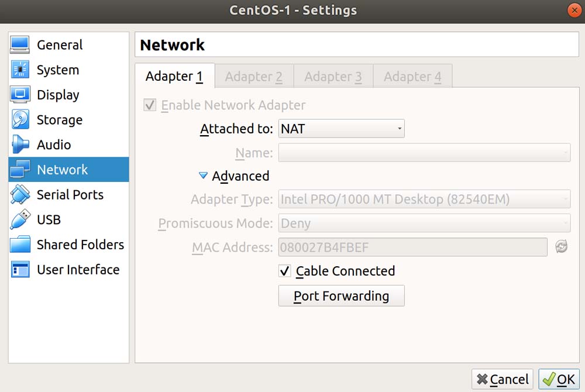
Task: Toggle the Enable Network Adapter checkbox
Action: click(150, 105)
